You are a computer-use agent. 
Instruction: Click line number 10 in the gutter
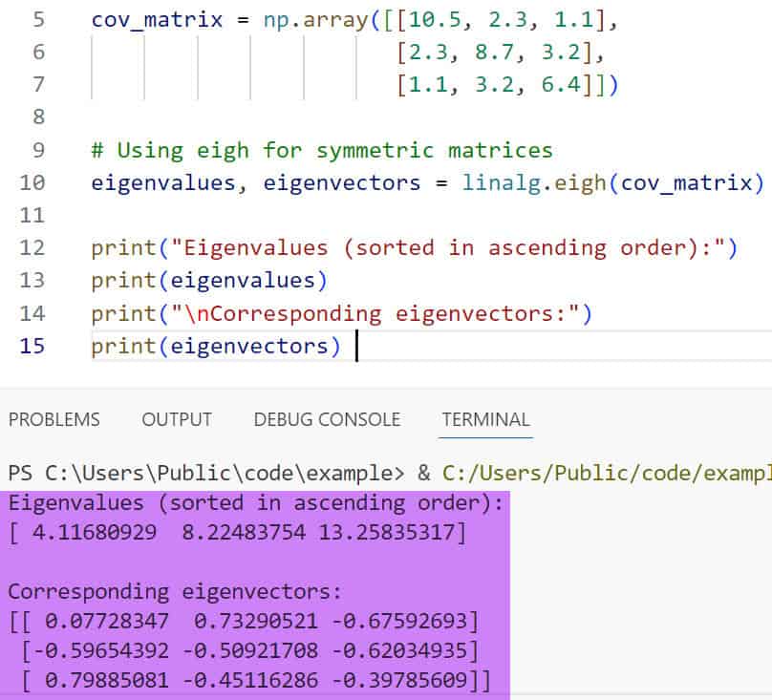click(32, 182)
